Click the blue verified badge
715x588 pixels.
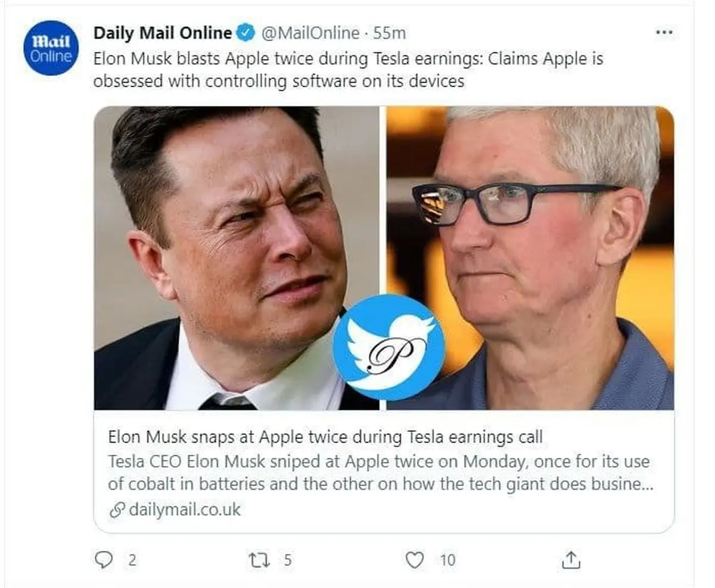click(247, 33)
